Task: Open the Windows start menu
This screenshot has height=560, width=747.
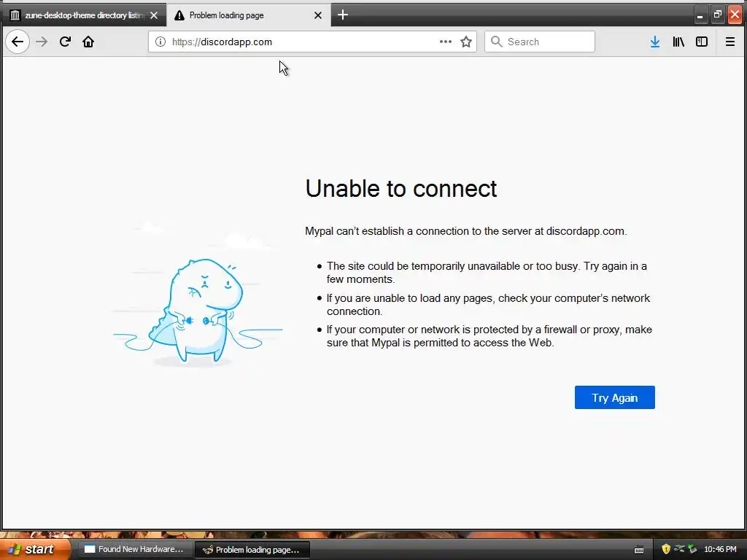Action: (34, 549)
